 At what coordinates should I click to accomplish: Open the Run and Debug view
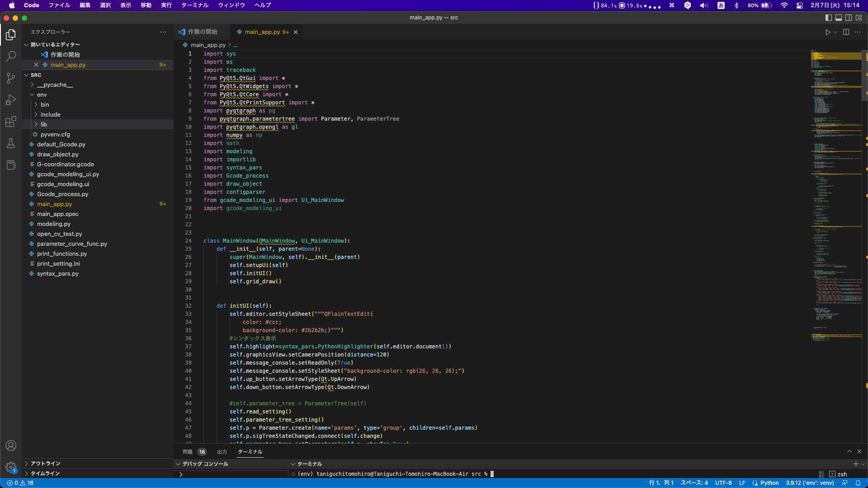(x=11, y=99)
